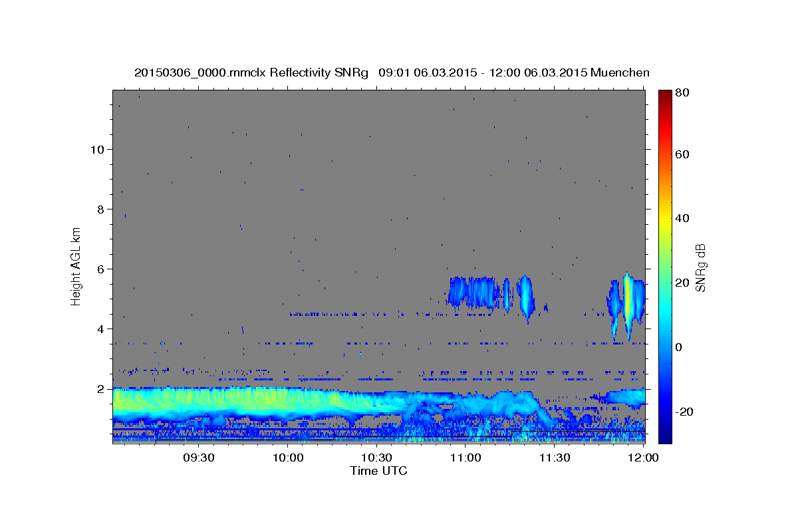Click the 12:00 time tick label

(644, 458)
